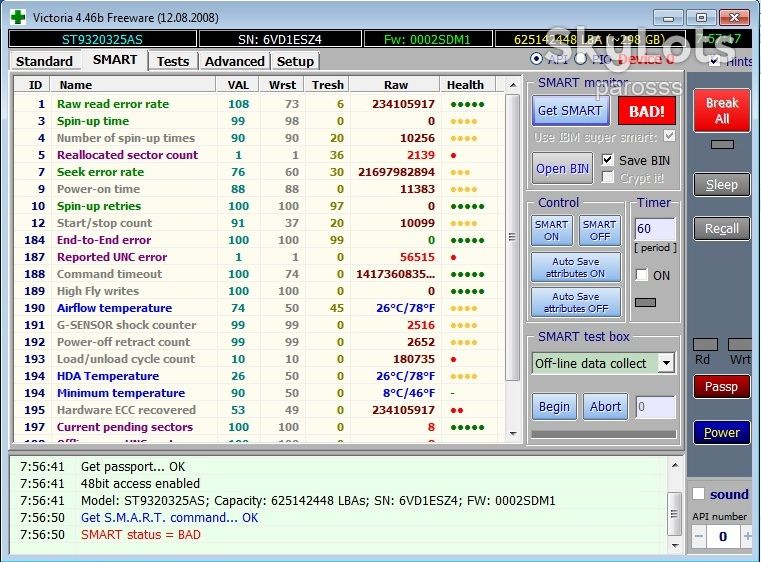The height and width of the screenshot is (562, 761).
Task: Toggle the Crypt it! checkbox
Action: (x=607, y=177)
